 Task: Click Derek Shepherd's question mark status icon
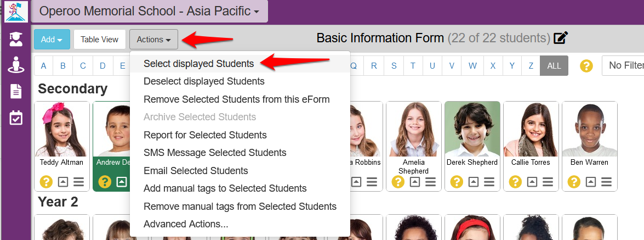(457, 182)
